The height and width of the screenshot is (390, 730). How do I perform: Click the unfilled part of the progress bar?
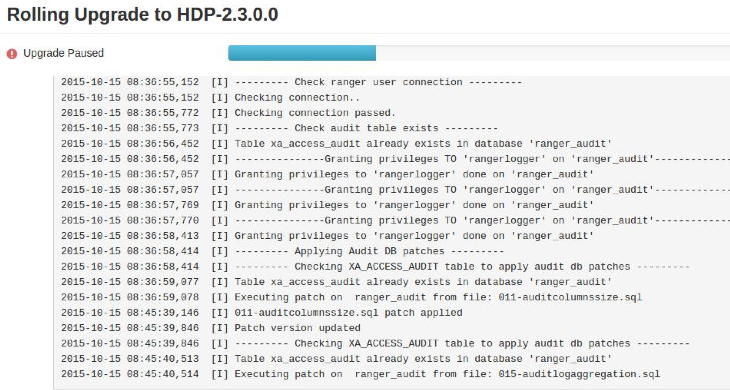[x=553, y=53]
